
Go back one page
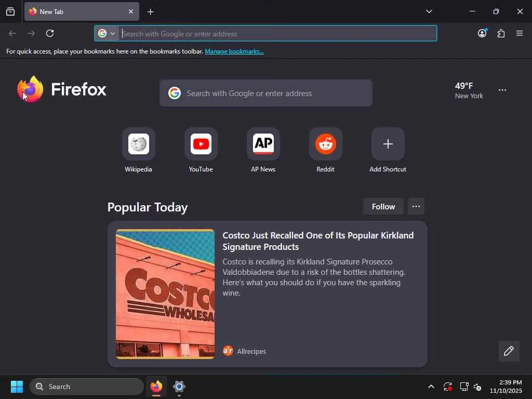click(x=12, y=33)
